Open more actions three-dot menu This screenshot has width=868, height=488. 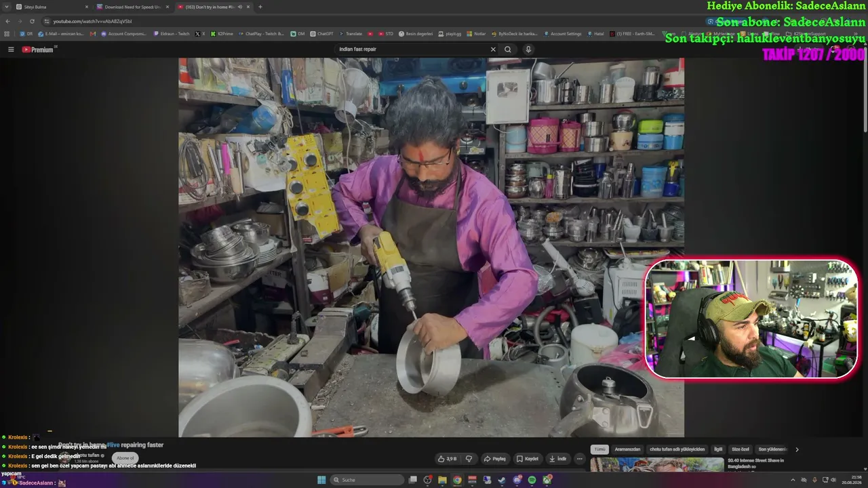click(579, 459)
